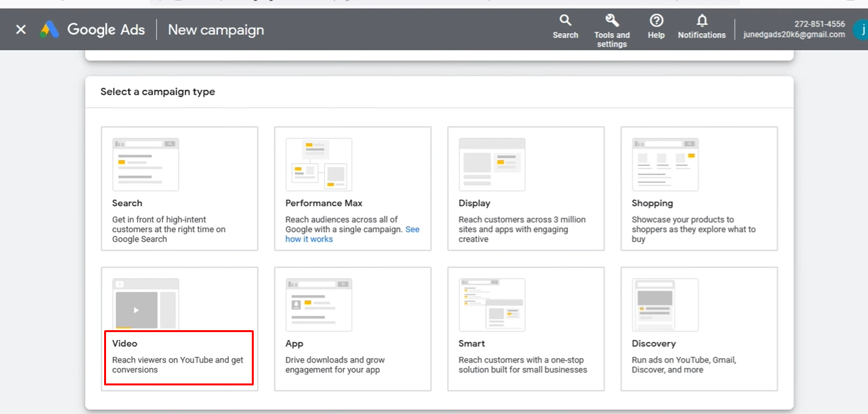Viewport: 868px width, 414px height.
Task: Open the Notifications bell icon
Action: coord(701,21)
